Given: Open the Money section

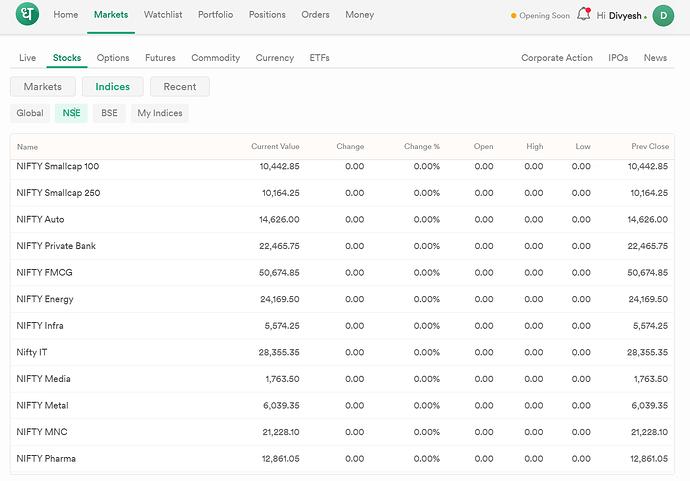Looking at the screenshot, I should click(360, 15).
